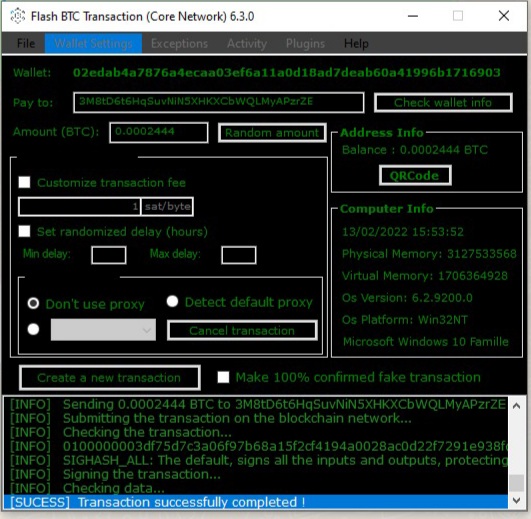Screen dimensions: 531x519
Task: Click log scrollbar down arrow
Action: 516,500
